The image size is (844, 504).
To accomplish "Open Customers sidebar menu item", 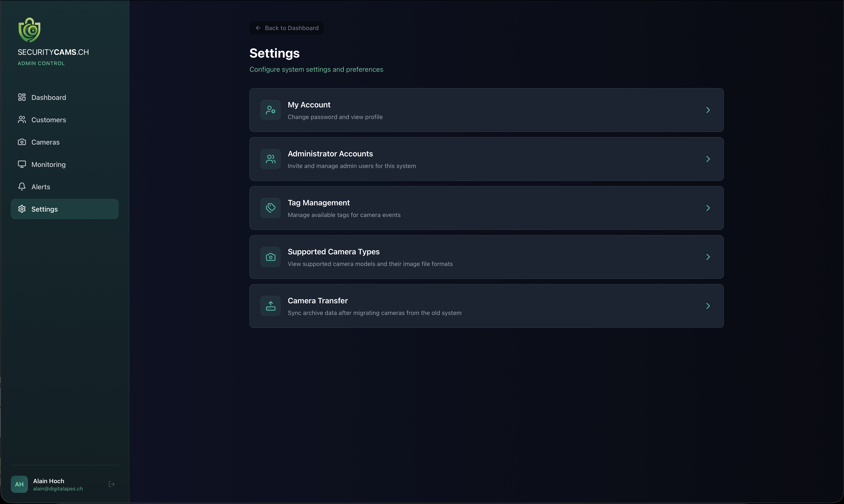I will click(x=49, y=120).
